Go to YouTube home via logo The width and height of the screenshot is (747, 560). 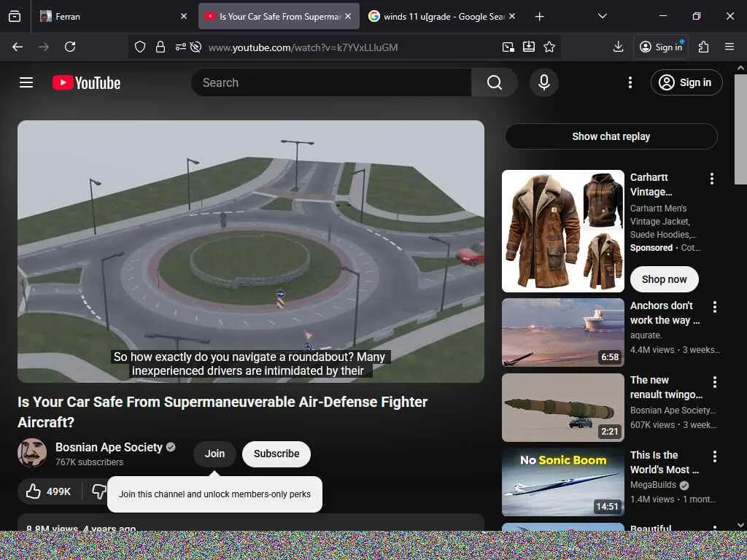86,83
